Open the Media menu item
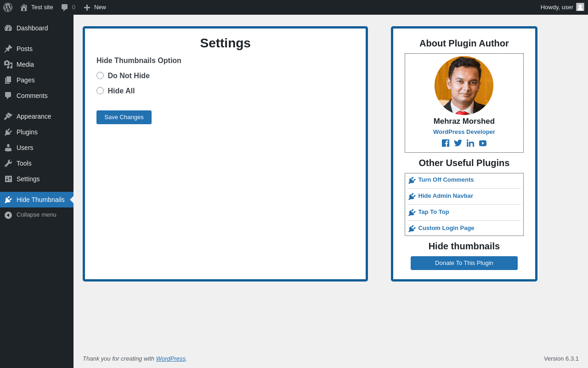 [x=37, y=64]
